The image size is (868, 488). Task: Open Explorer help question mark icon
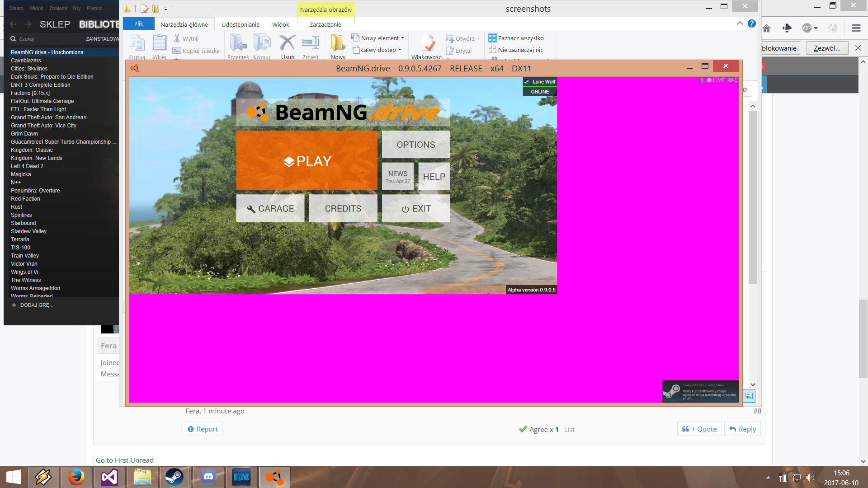coord(752,23)
